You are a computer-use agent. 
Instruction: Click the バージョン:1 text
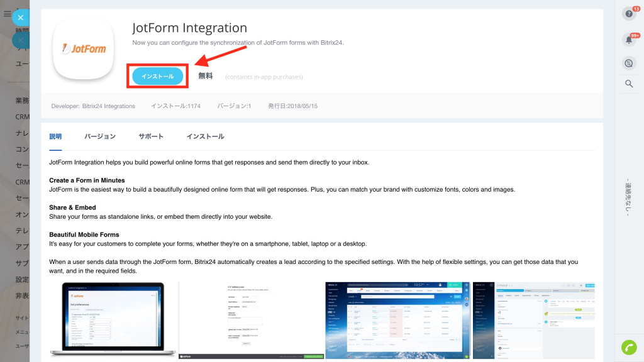coord(234,106)
